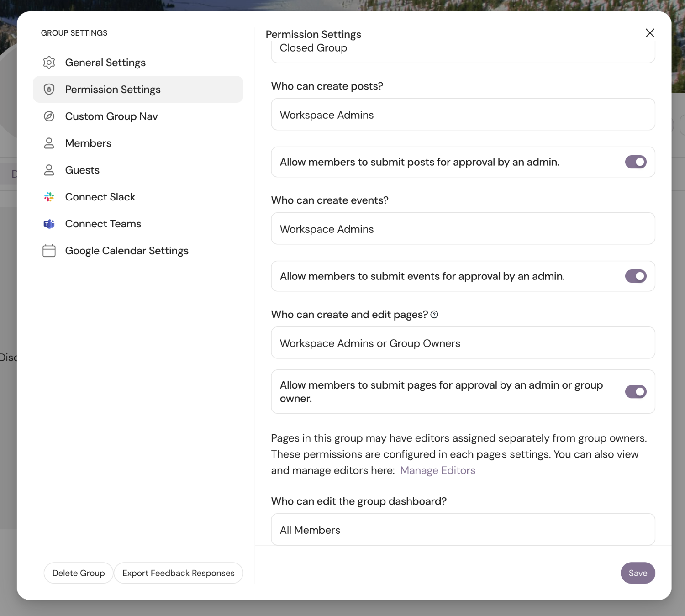Image resolution: width=685 pixels, height=616 pixels.
Task: Click the Slack logo icon
Action: pyautogui.click(x=49, y=197)
